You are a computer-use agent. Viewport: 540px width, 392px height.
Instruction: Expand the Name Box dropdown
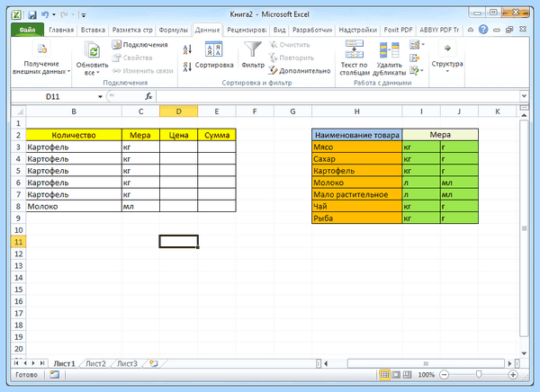tap(100, 97)
